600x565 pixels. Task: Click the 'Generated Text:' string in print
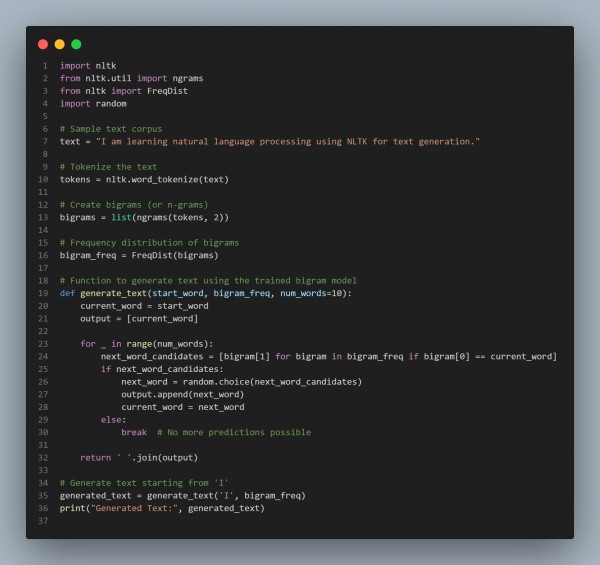(x=132, y=508)
